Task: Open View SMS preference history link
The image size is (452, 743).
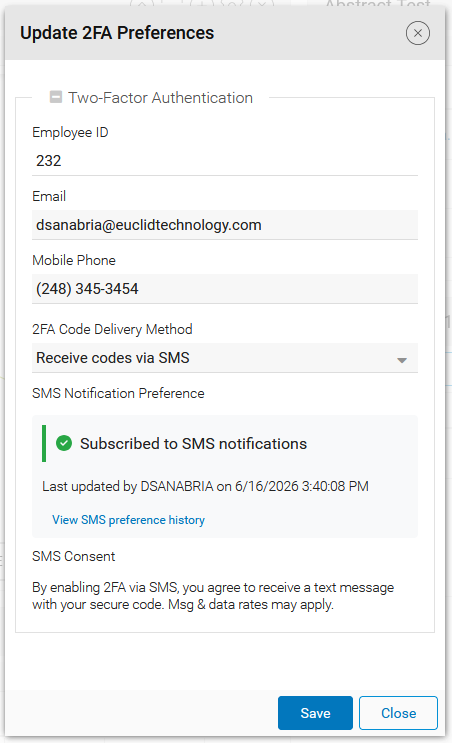Action: pos(128,520)
